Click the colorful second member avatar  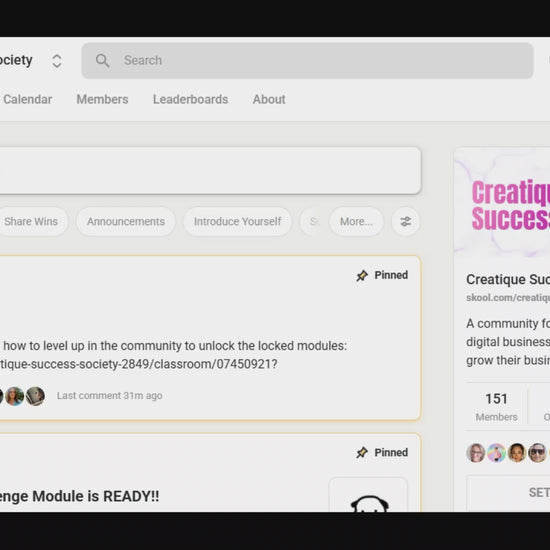click(496, 453)
